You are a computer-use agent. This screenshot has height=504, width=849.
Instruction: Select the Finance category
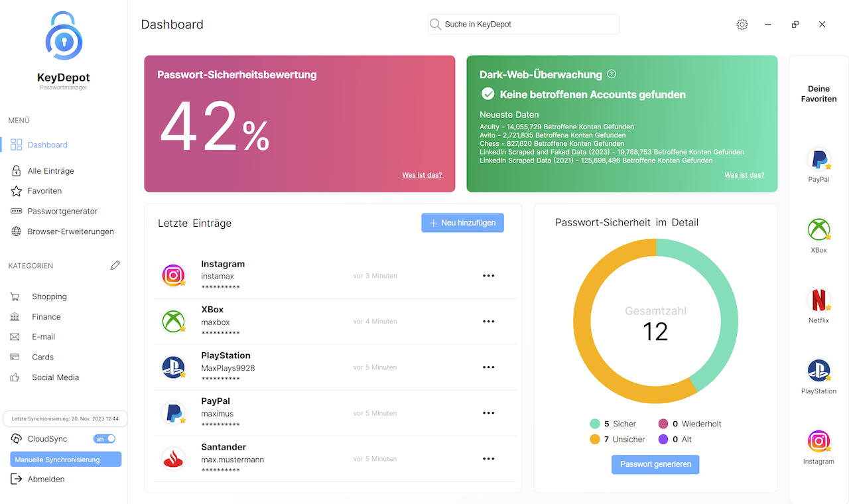click(46, 317)
